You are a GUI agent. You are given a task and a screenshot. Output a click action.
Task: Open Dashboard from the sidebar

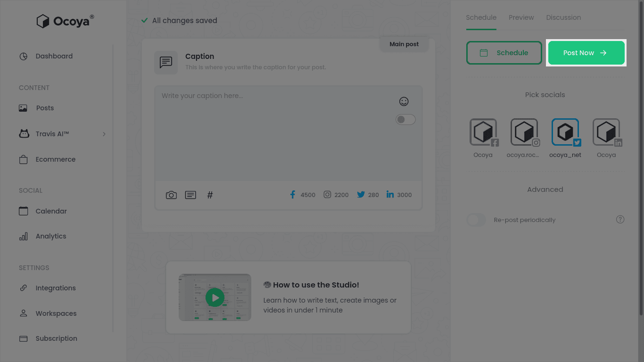(x=54, y=56)
